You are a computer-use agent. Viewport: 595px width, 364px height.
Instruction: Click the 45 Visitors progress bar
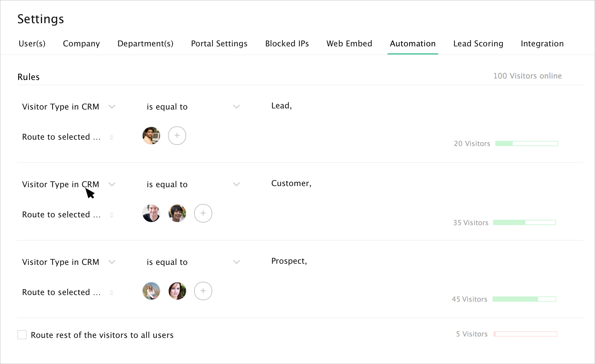pyautogui.click(x=524, y=299)
